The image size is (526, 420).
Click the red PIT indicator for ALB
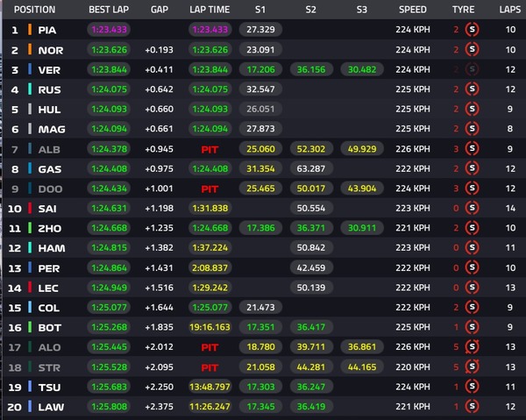(210, 148)
